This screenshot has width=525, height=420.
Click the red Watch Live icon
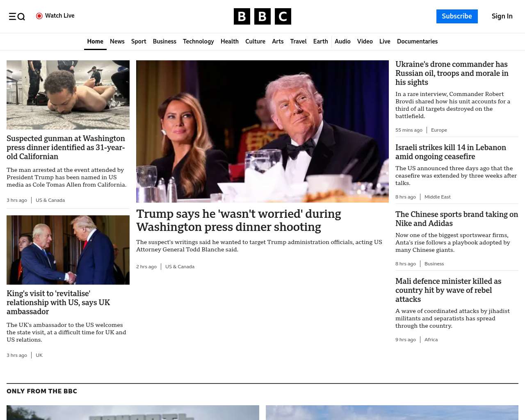click(39, 16)
